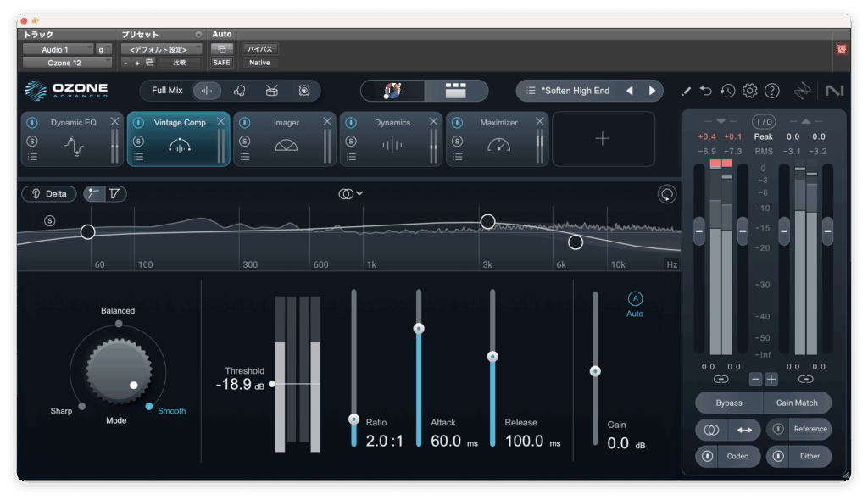Switch to the module chain view tab

(456, 91)
